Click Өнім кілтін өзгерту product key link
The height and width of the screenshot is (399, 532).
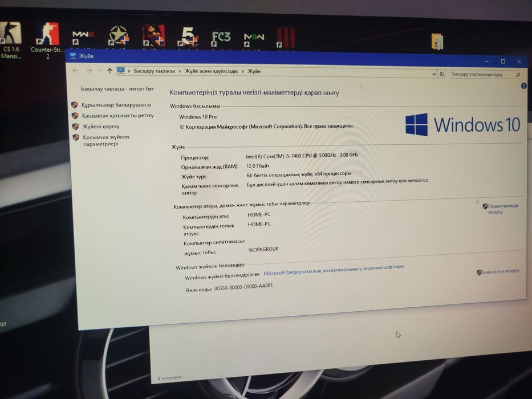tap(501, 271)
